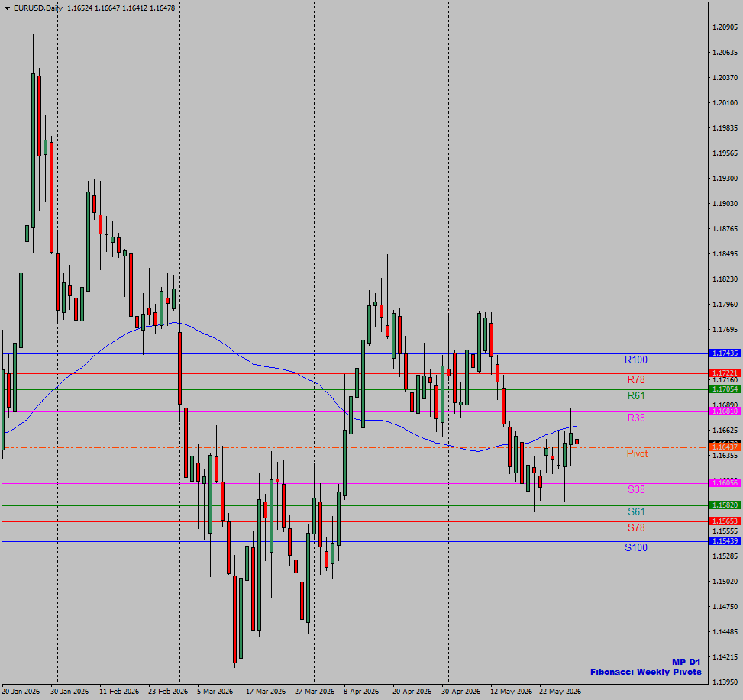Screen dimensions: 743x700
Task: Click the 1.20905 price scale value
Action: (725, 27)
